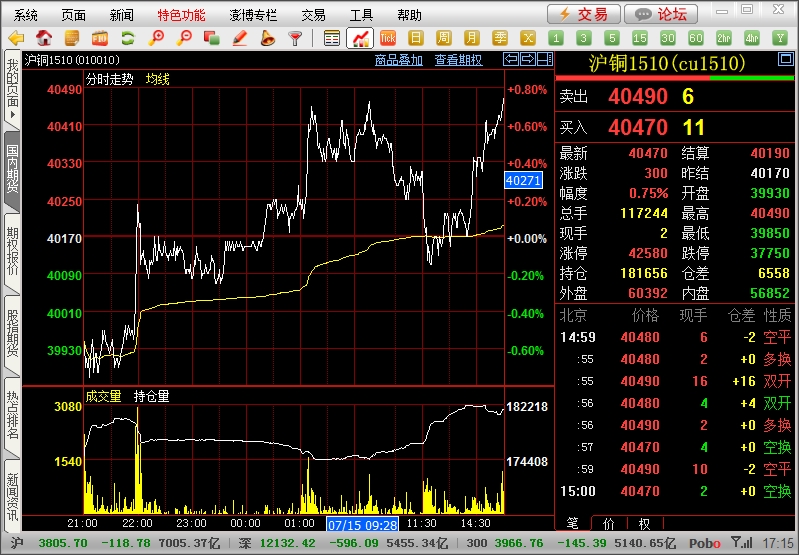Switch to weekly K-line (周)
This screenshot has height=555, width=799.
[x=444, y=38]
